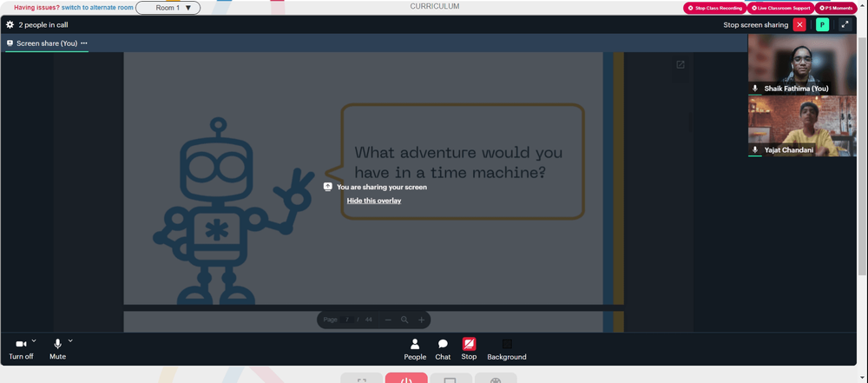
Task: Open the green P profile avatar
Action: [x=823, y=25]
